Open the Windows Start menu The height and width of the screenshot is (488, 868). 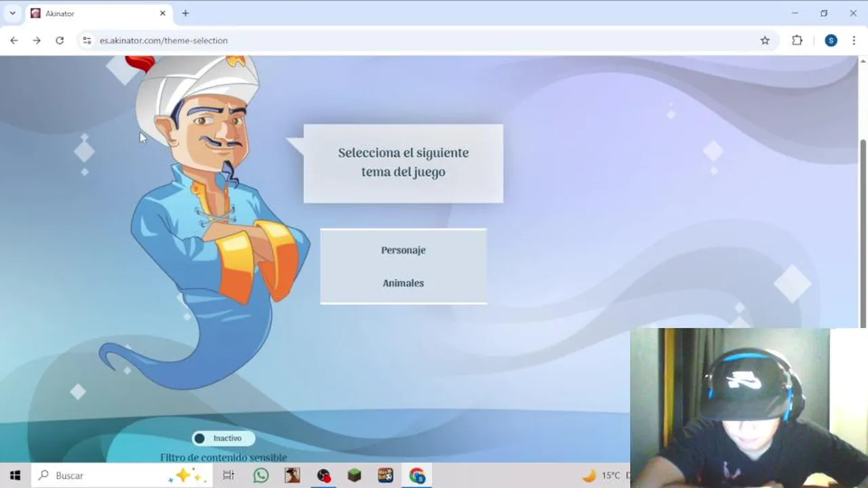[x=15, y=476]
